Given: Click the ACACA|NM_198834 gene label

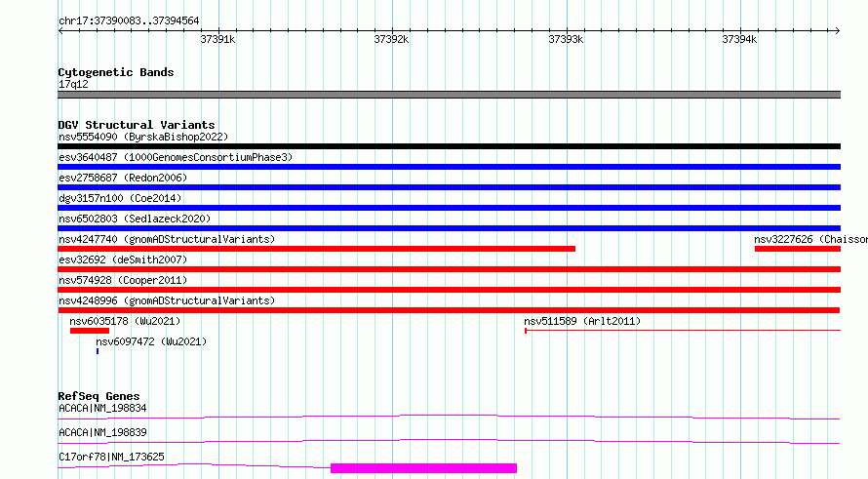Looking at the screenshot, I should point(102,408).
